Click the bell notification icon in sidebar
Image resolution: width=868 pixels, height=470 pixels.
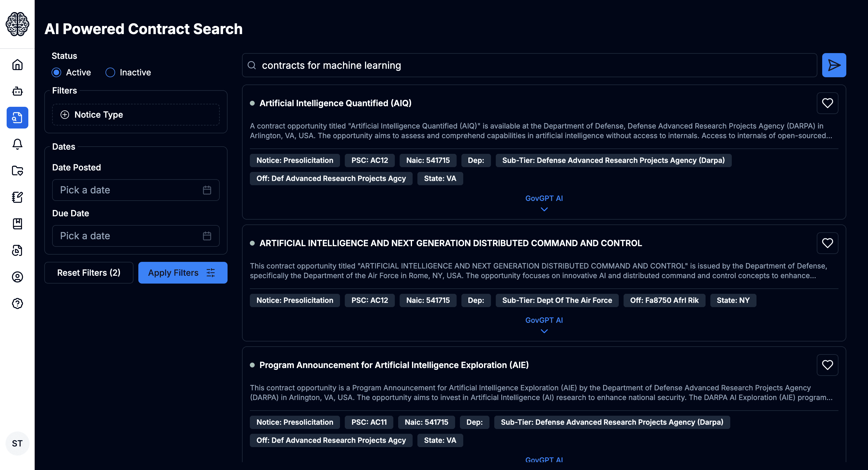pos(17,144)
